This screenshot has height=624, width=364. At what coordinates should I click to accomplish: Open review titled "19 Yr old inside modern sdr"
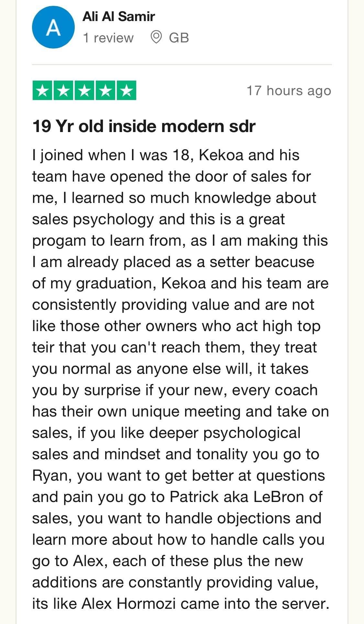click(144, 126)
